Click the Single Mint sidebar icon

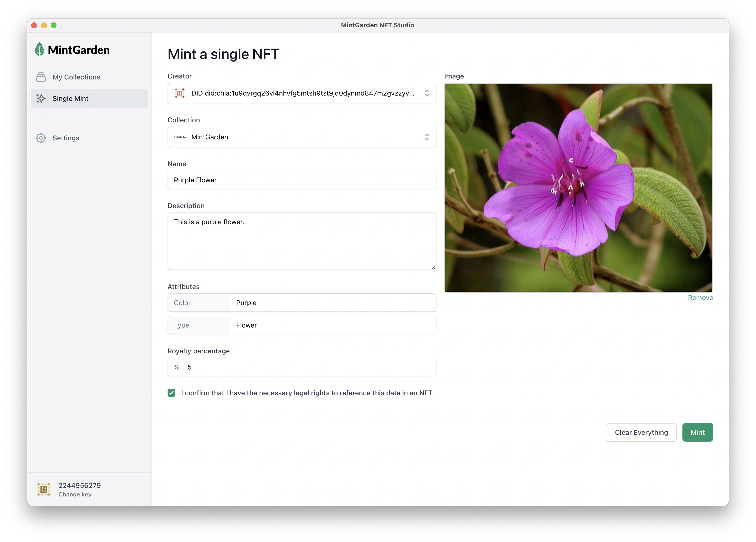coord(42,98)
